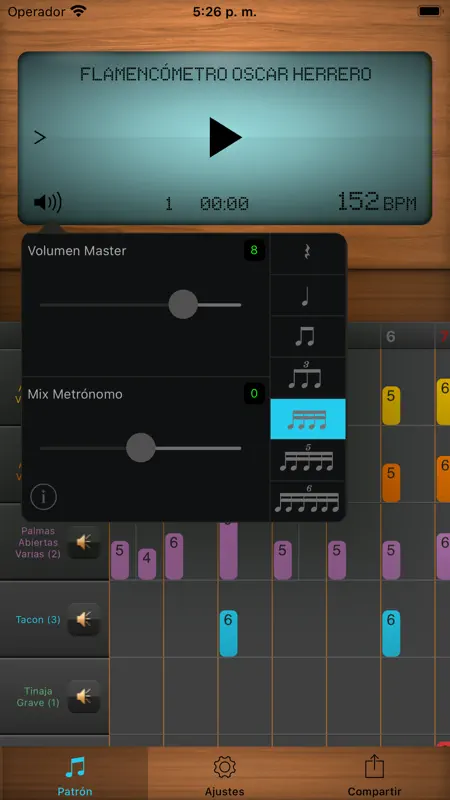Switch to the Patrón tab
Screen dimensions: 450x800
[75, 774]
